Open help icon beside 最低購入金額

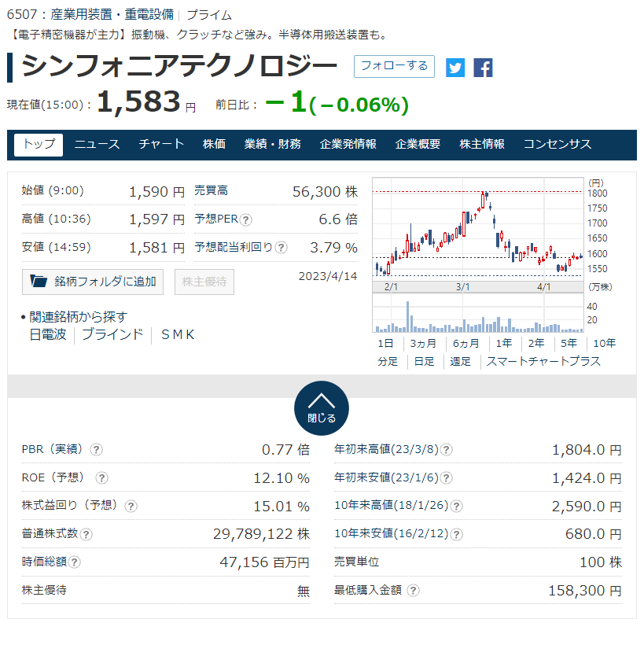[413, 591]
